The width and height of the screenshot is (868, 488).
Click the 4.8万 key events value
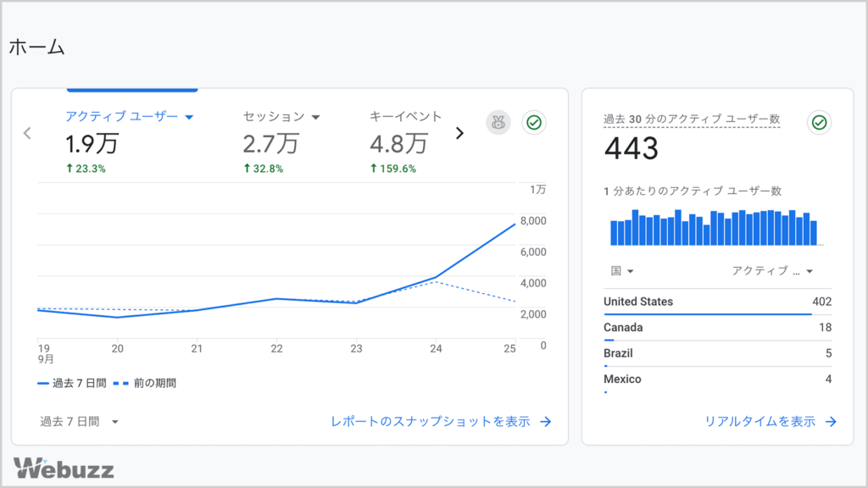pos(398,144)
